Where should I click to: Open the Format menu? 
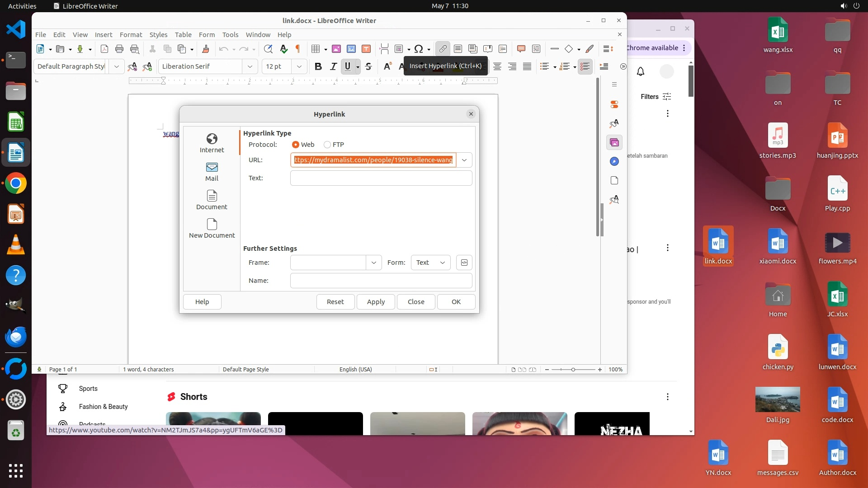(x=131, y=35)
